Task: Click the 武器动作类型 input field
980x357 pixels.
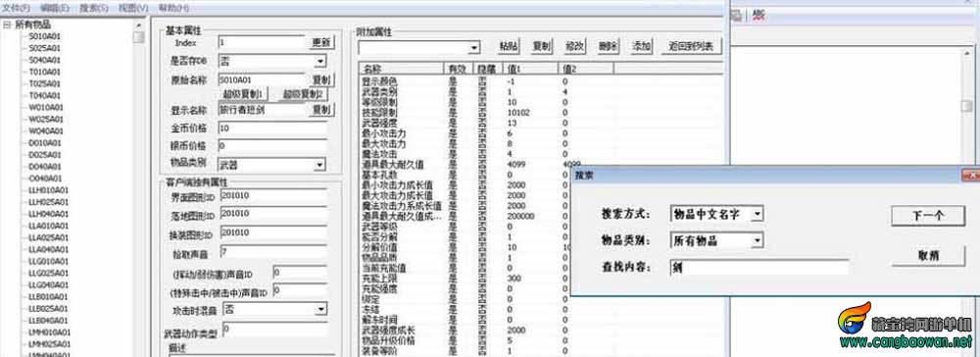Action: (x=274, y=330)
